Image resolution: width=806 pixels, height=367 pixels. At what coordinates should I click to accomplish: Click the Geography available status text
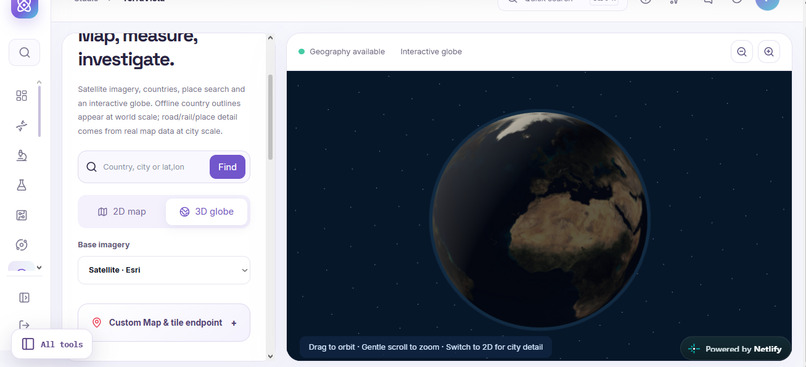pyautogui.click(x=347, y=52)
